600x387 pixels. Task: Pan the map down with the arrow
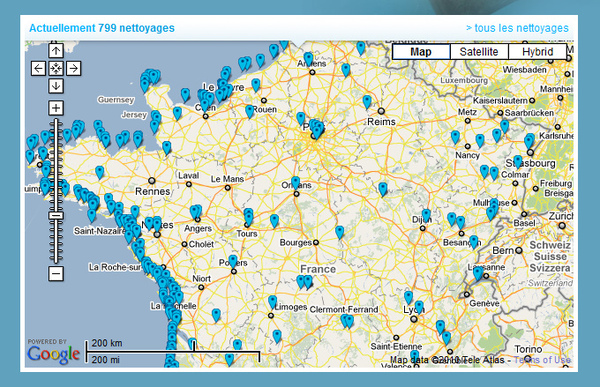pos(56,86)
